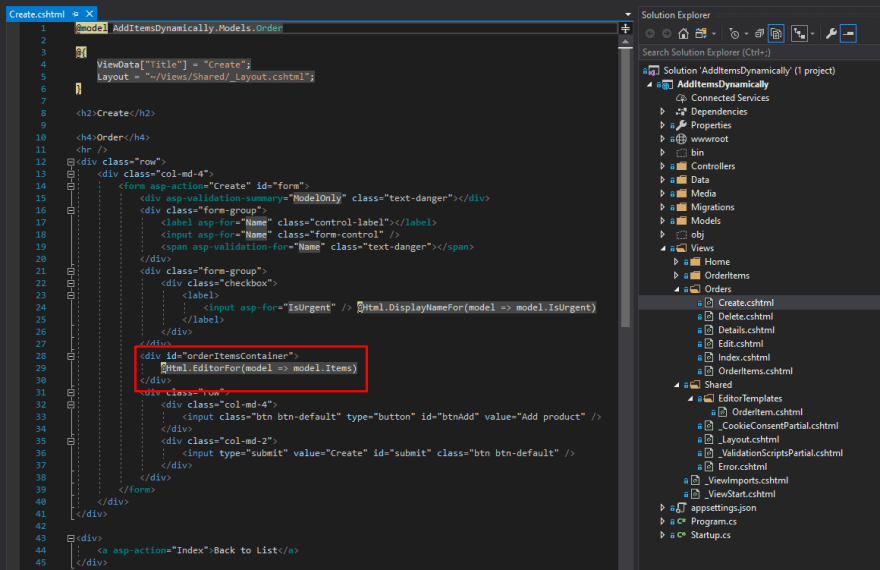Toggle the file nesting tree view button
880x570 pixels.
(x=799, y=34)
